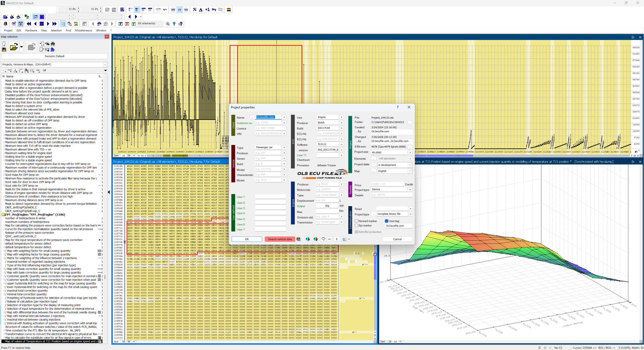Open the Selection menu
The image size is (644, 350).
56,30
